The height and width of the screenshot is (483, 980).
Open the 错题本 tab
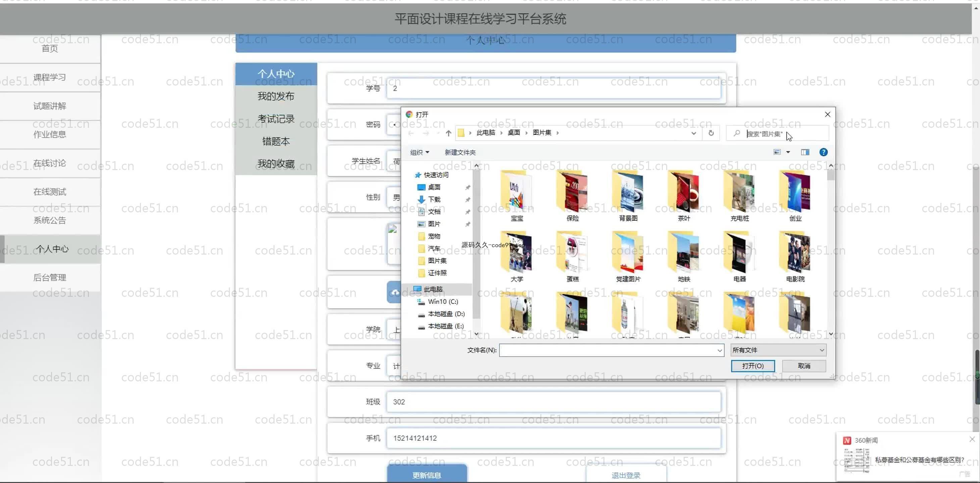pyautogui.click(x=276, y=142)
